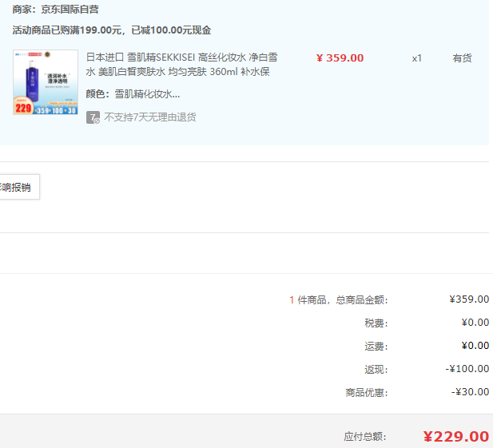Click the 有货 stock status

coord(462,58)
